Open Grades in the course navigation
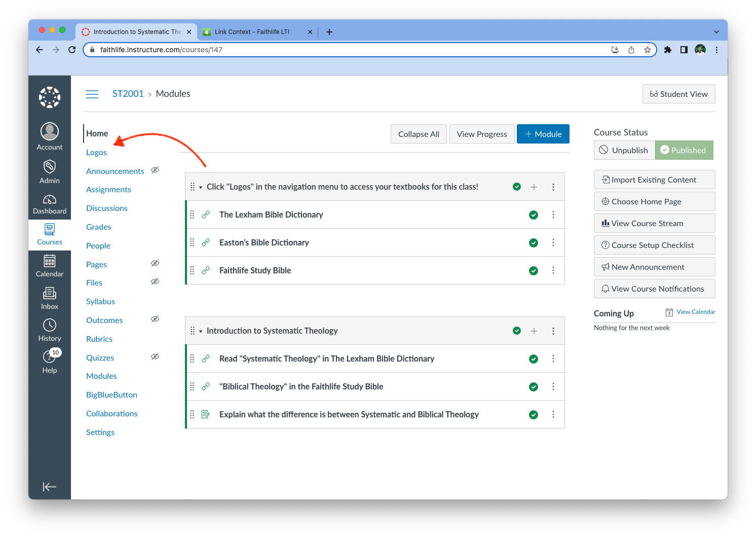 point(98,227)
